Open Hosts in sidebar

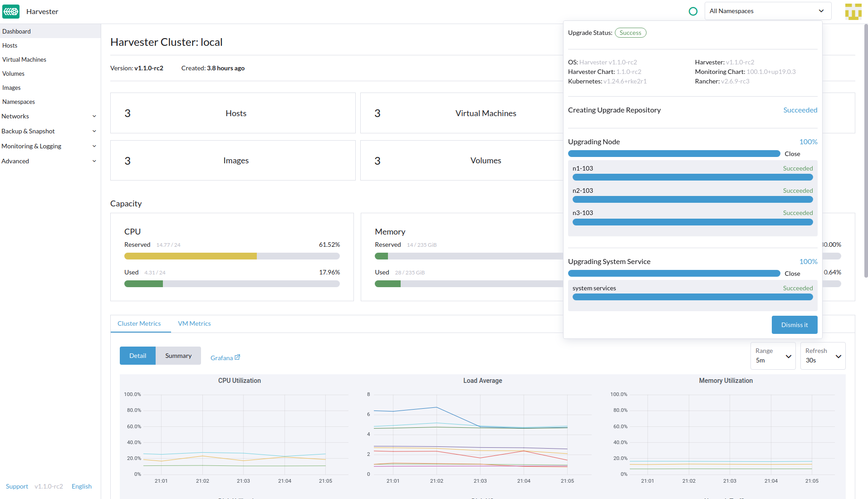(x=50, y=45)
